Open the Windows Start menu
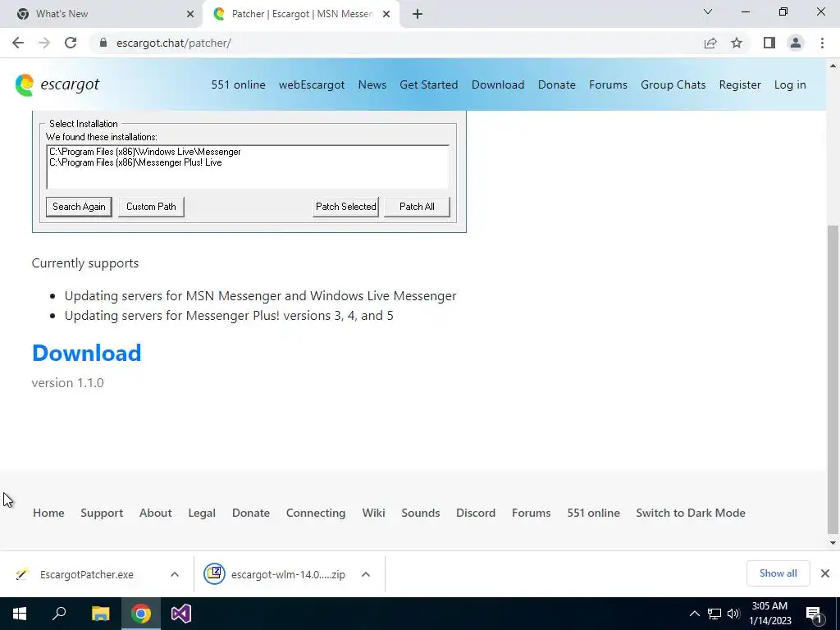Viewport: 840px width, 630px height. [20, 614]
